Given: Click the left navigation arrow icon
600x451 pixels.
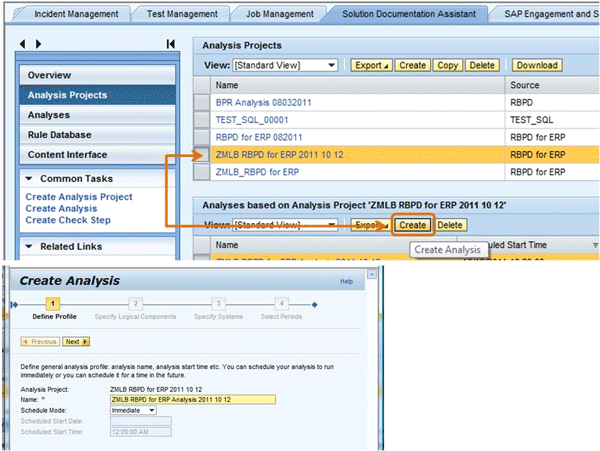Looking at the screenshot, I should [24, 44].
